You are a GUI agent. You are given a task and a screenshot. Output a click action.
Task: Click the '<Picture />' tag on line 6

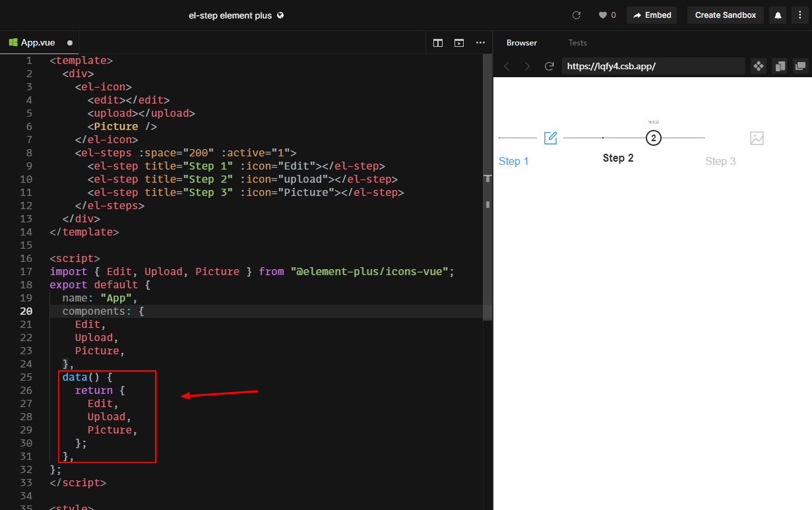[x=122, y=126]
